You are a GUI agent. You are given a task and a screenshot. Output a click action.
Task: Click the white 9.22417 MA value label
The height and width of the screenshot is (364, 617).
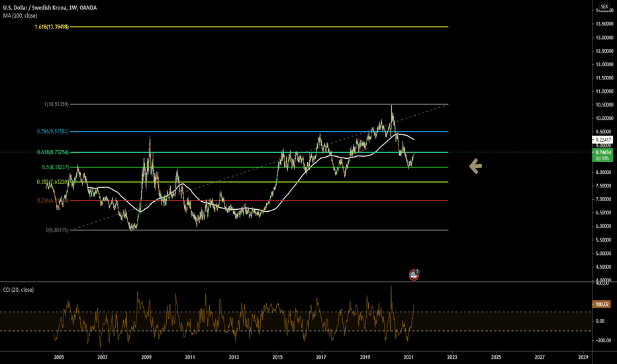[x=603, y=140]
